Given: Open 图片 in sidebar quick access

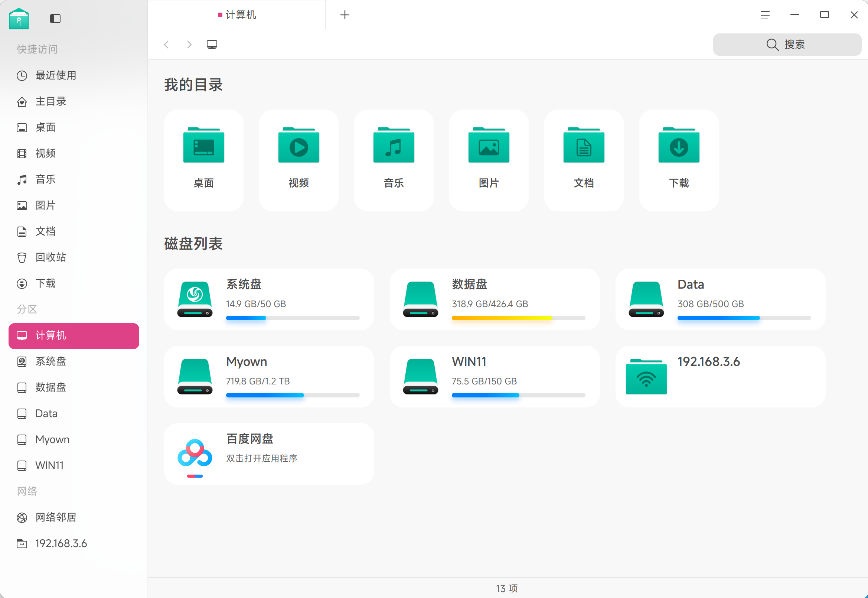Looking at the screenshot, I should (x=74, y=205).
